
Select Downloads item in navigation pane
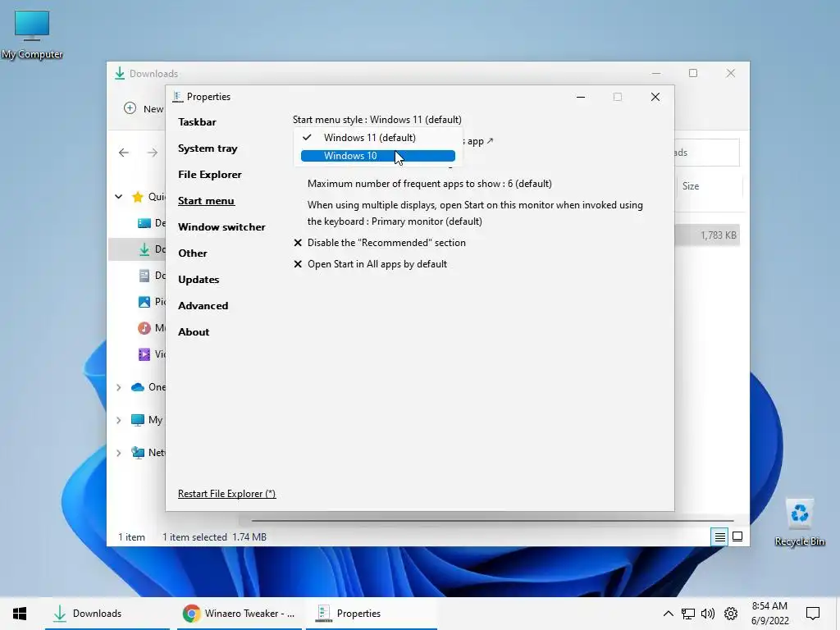pos(138,249)
